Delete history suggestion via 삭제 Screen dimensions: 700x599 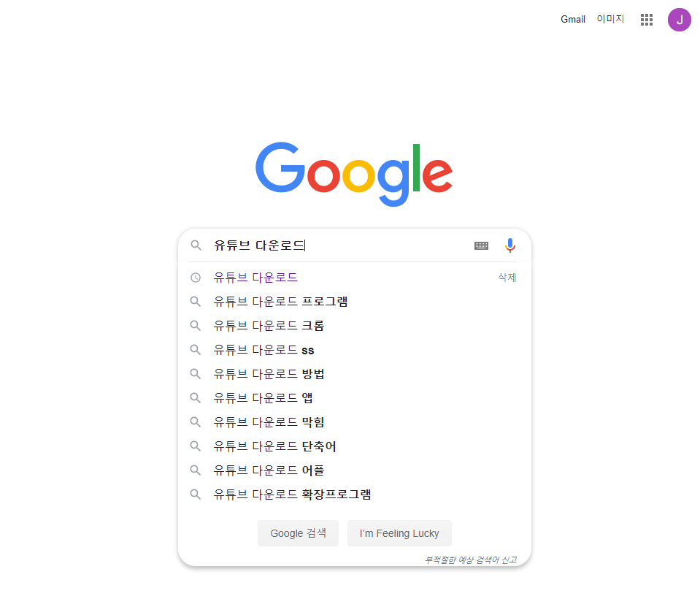pos(507,278)
